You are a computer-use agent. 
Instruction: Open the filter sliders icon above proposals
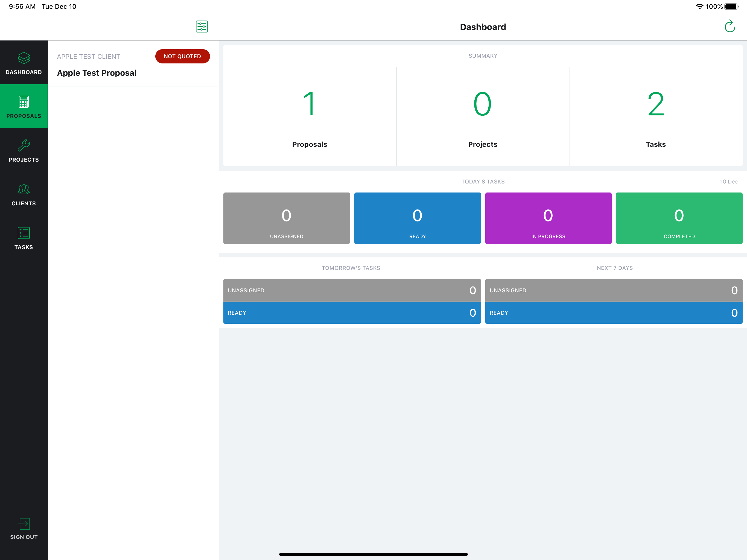(202, 26)
